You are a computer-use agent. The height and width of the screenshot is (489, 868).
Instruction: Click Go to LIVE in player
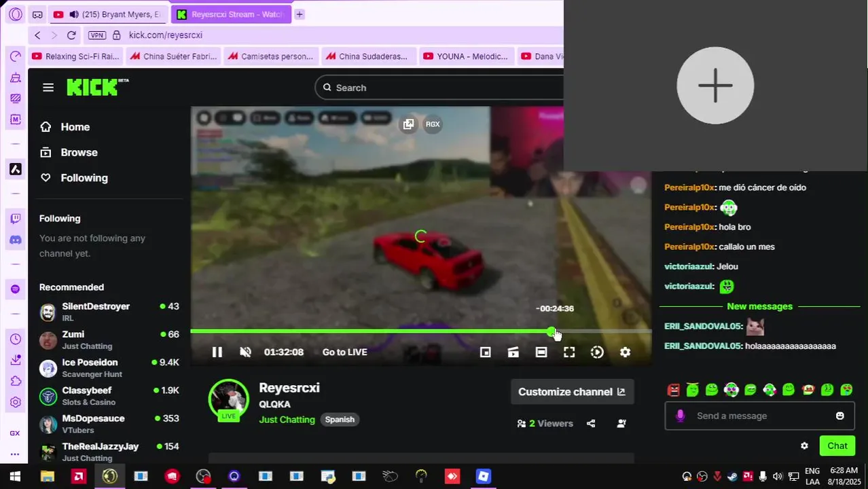[344, 352]
